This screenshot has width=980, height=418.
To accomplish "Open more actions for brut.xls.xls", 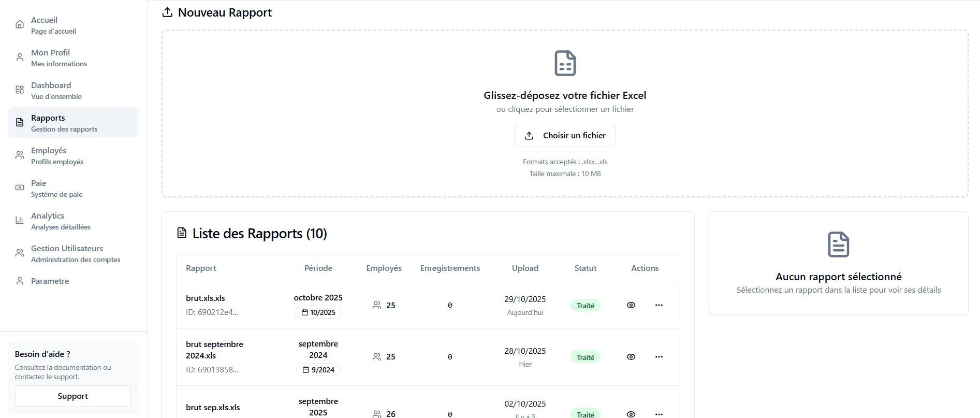I will [x=659, y=305].
